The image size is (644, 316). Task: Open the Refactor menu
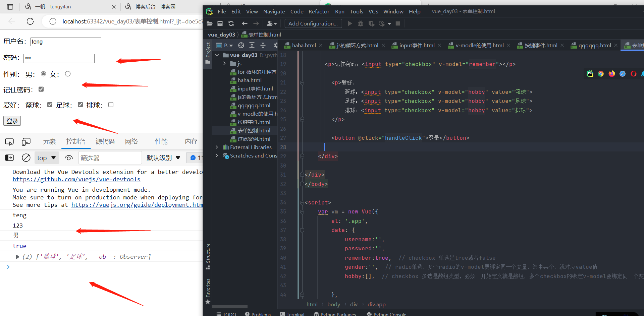[x=319, y=11]
